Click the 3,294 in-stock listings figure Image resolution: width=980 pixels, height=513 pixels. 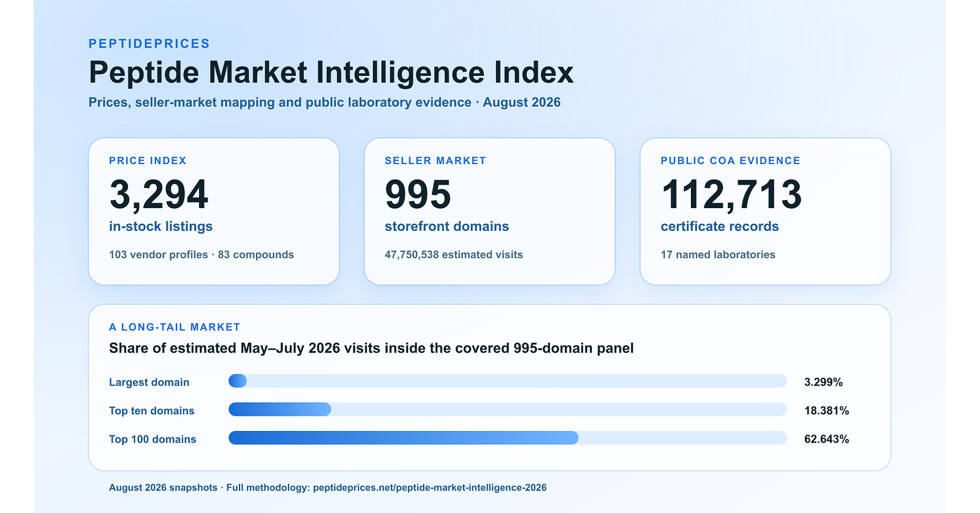(x=159, y=195)
